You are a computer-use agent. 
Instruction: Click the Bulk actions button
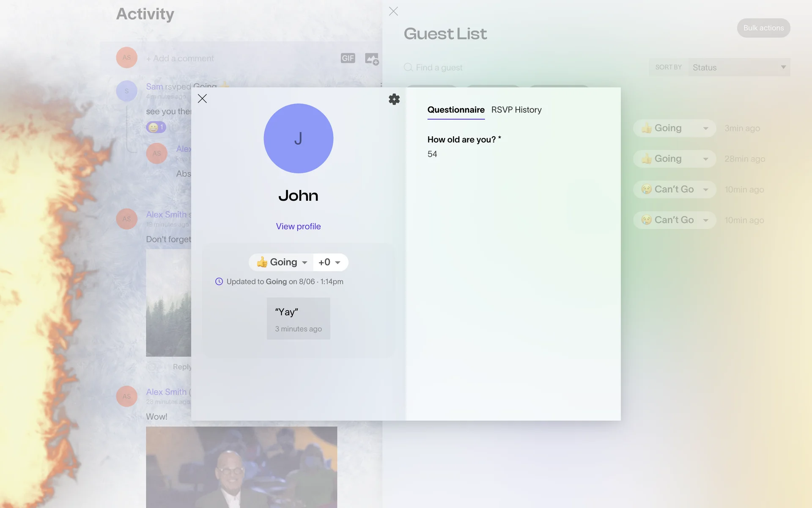pos(763,28)
